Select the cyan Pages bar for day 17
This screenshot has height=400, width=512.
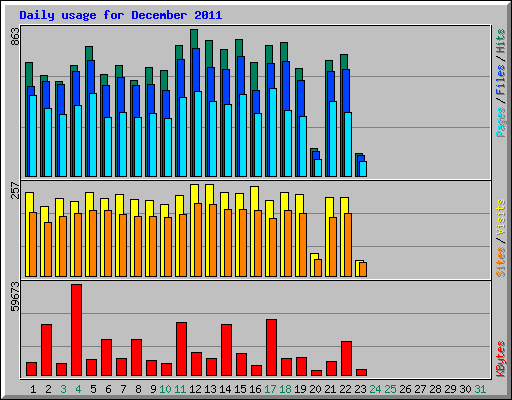pyautogui.click(x=273, y=132)
